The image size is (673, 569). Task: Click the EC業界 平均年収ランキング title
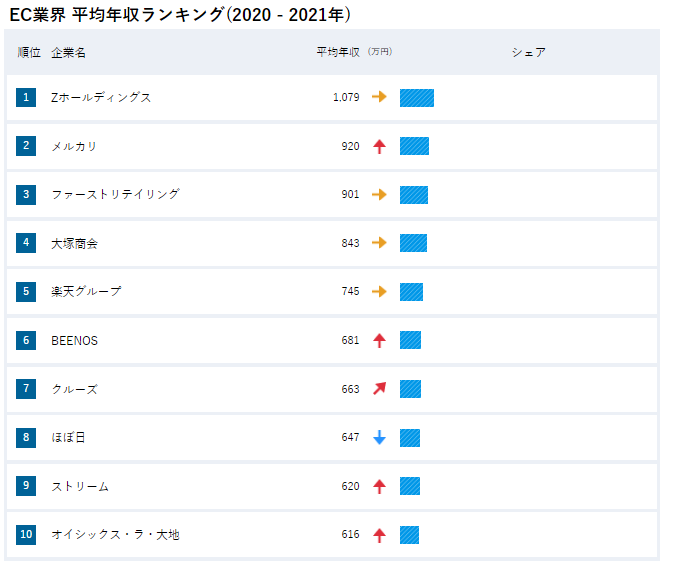(180, 15)
